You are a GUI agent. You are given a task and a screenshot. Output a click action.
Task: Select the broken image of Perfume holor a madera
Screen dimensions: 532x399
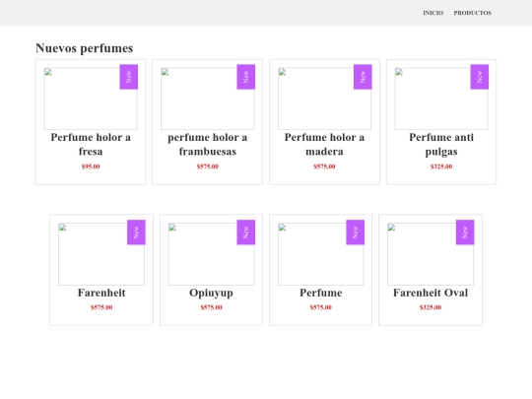tap(324, 99)
